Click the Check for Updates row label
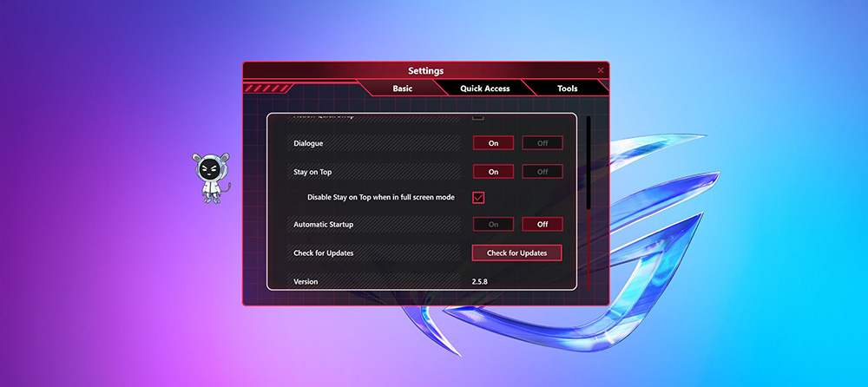 pyautogui.click(x=323, y=253)
